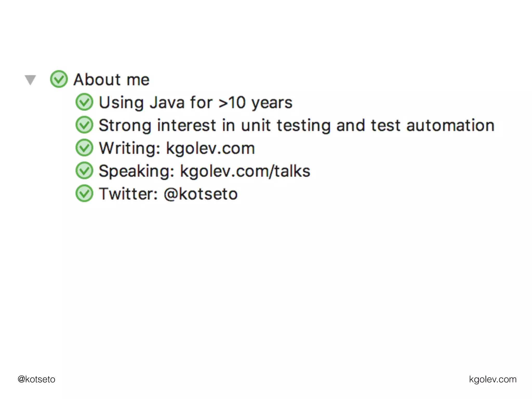
Task: Select the Speaking: kgolev.com/talks item
Action: coord(204,171)
